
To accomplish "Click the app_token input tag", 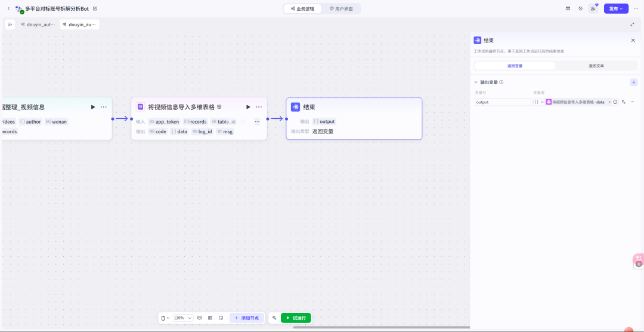I will (165, 122).
